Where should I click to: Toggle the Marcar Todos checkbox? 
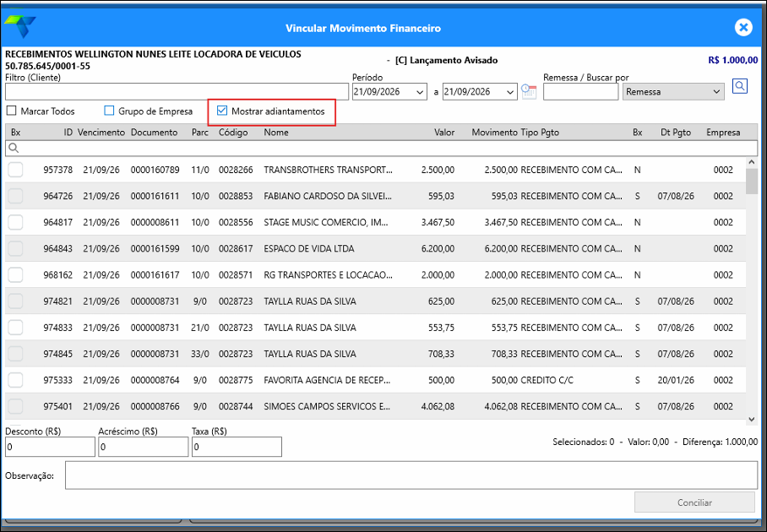click(x=11, y=111)
